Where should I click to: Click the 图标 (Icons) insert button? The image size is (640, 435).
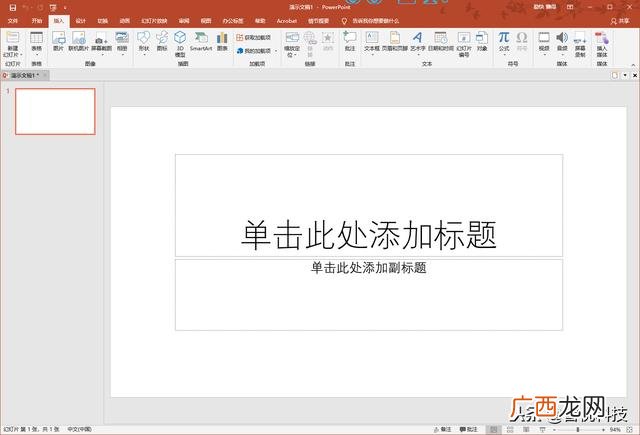(x=162, y=41)
